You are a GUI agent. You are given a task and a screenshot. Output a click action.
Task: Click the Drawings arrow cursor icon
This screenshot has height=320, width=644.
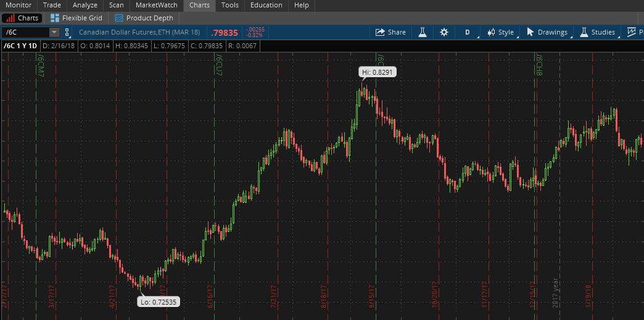coord(530,32)
